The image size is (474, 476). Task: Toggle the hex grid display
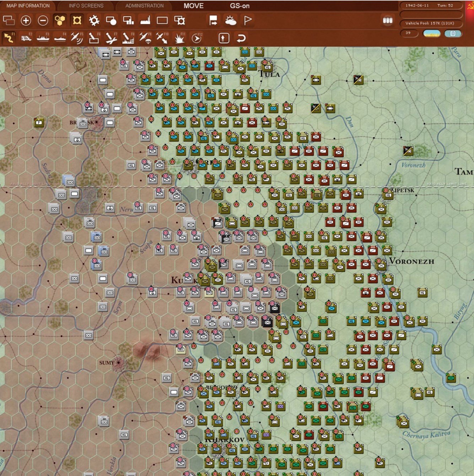(60, 21)
